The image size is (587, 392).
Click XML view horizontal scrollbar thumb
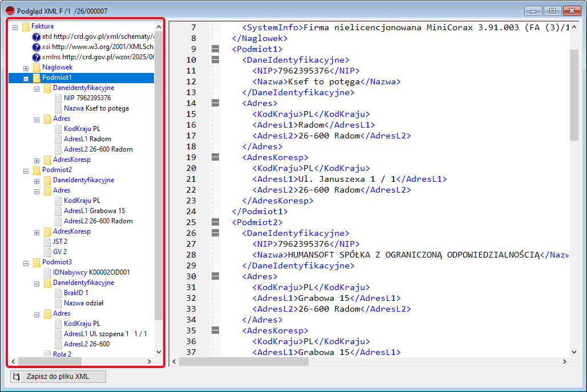[244, 362]
